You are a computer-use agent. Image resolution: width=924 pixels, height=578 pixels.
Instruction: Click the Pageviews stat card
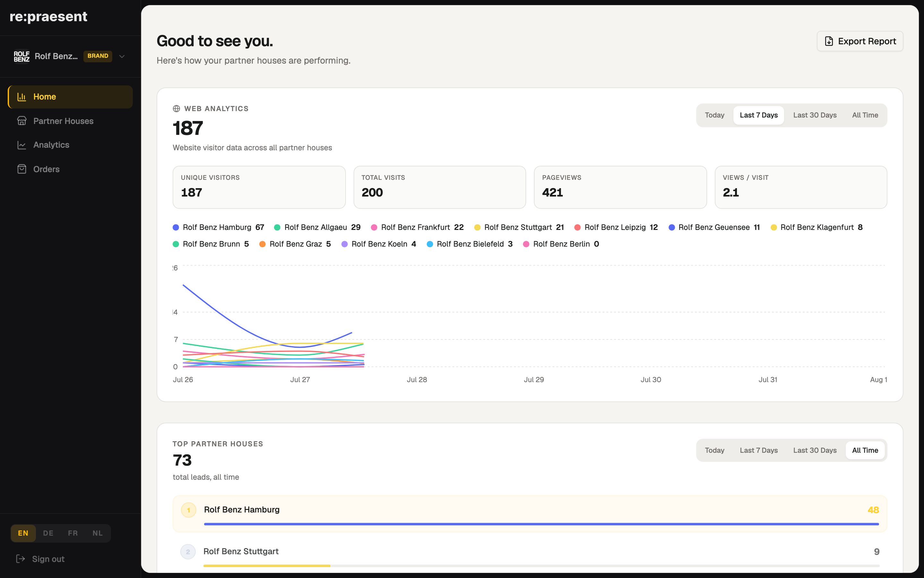click(x=620, y=187)
